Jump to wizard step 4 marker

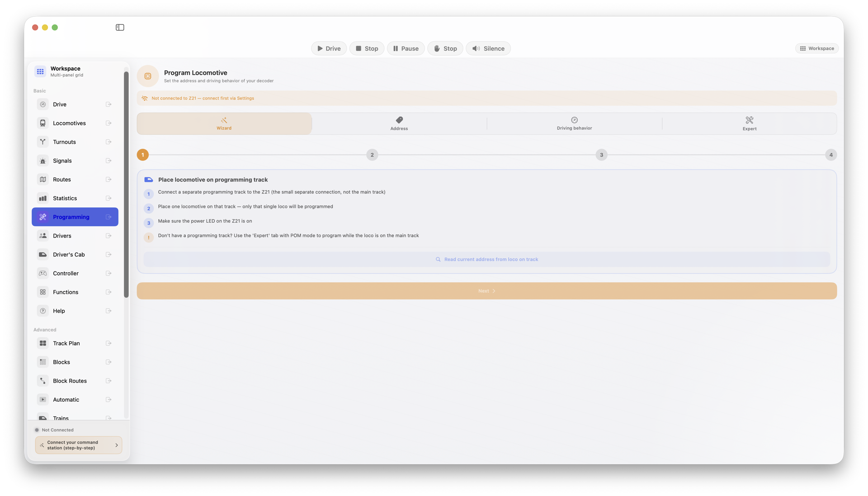pyautogui.click(x=831, y=155)
